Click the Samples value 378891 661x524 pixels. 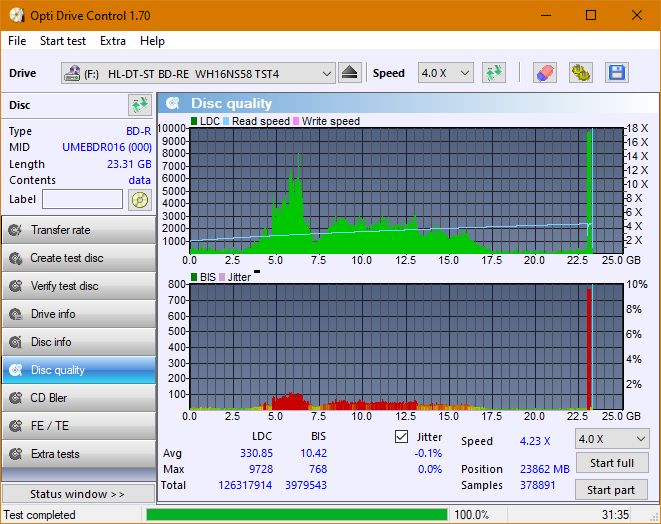537,485
